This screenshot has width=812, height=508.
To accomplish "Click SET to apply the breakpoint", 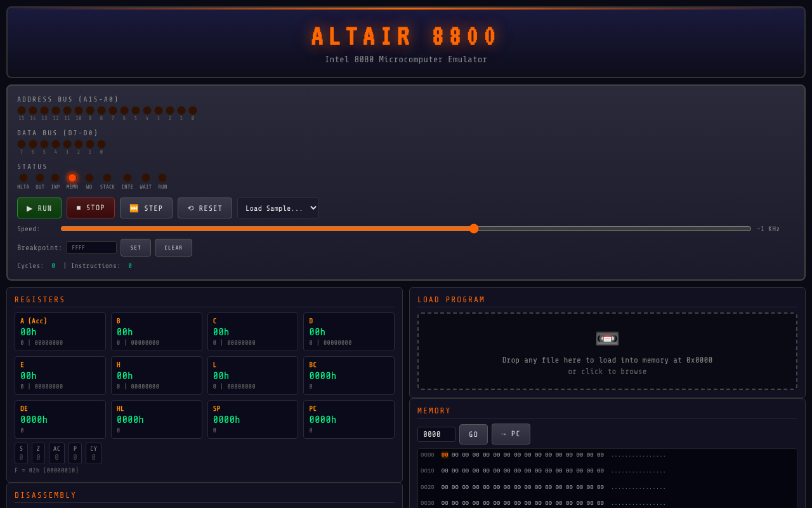I will pyautogui.click(x=136, y=248).
